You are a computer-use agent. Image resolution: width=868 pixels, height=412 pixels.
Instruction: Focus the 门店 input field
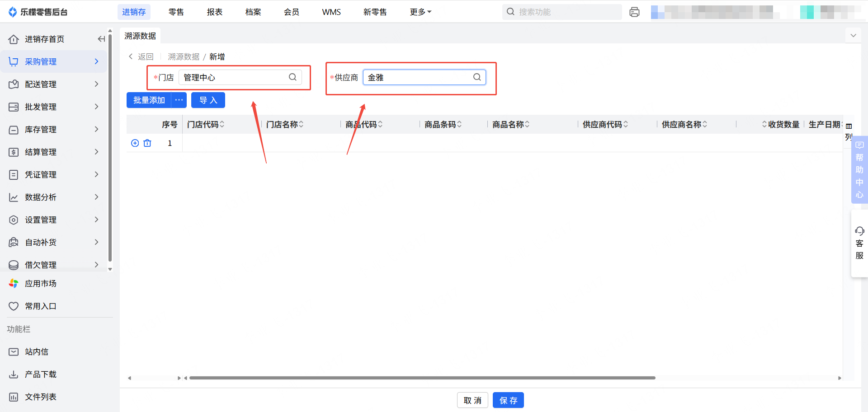pos(240,77)
